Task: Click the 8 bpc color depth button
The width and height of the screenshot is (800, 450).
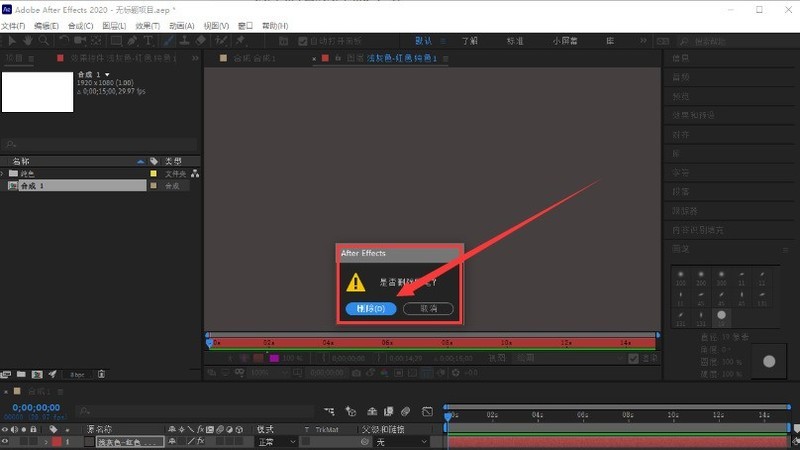Action: point(76,374)
